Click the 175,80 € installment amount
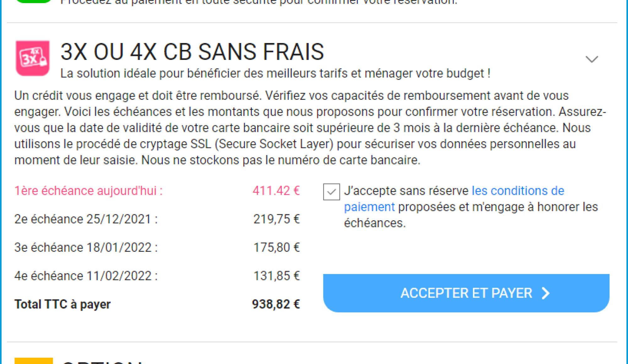628x364 pixels. [x=276, y=248]
